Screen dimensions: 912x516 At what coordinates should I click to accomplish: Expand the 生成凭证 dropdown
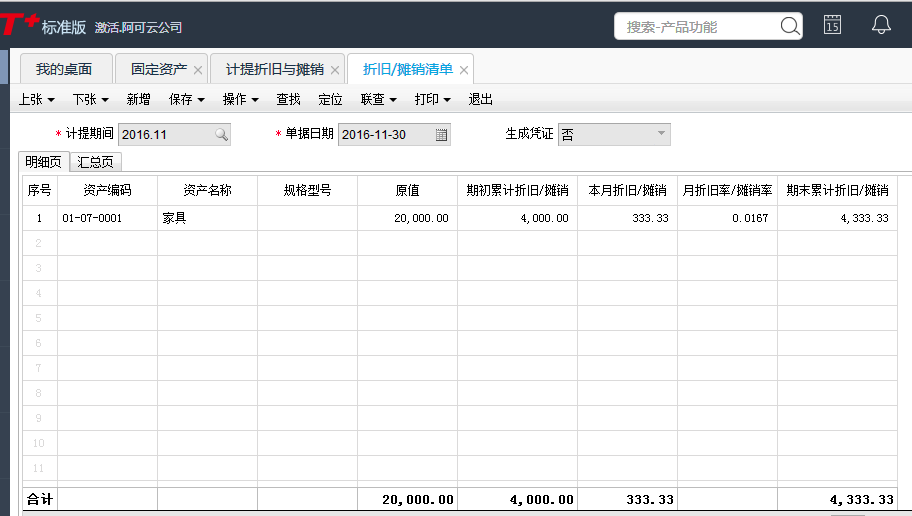(x=660, y=134)
